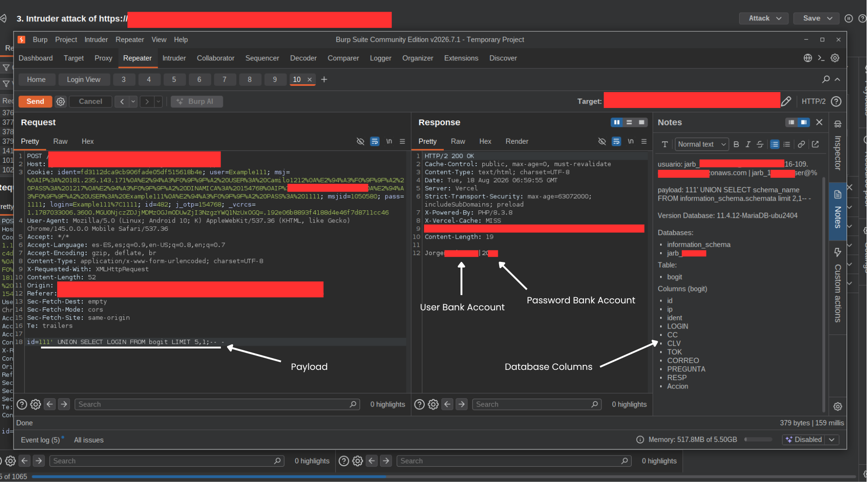The width and height of the screenshot is (868, 482).
Task: Open the Decoder tab
Action: tap(303, 58)
